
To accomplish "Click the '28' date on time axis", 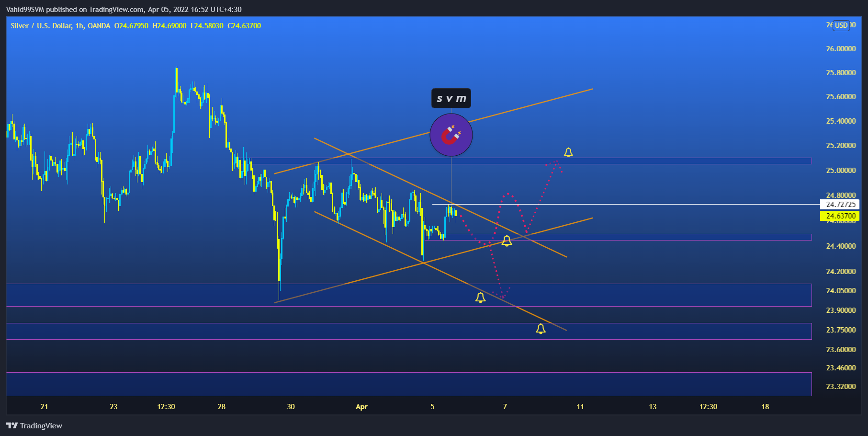I will click(x=221, y=407).
